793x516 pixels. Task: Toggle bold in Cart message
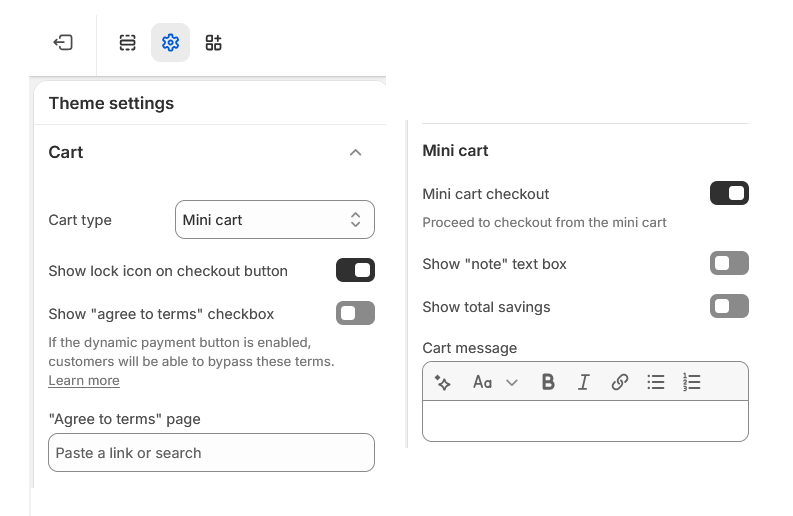[x=548, y=382]
